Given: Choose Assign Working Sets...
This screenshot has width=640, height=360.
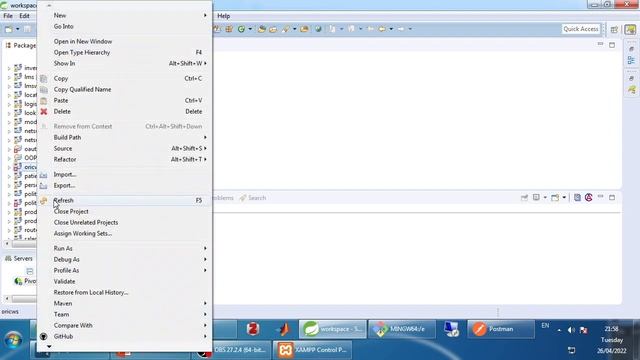Looking at the screenshot, I should 83,233.
